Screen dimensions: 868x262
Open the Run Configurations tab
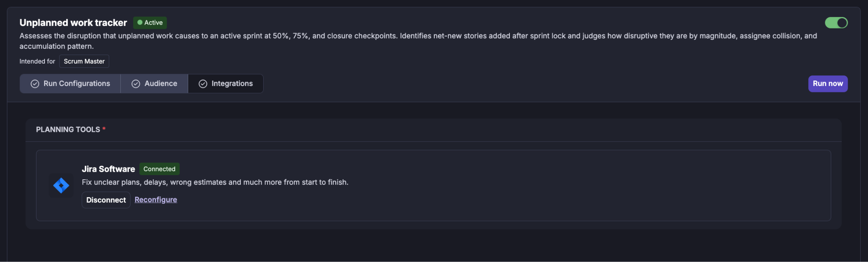point(70,84)
